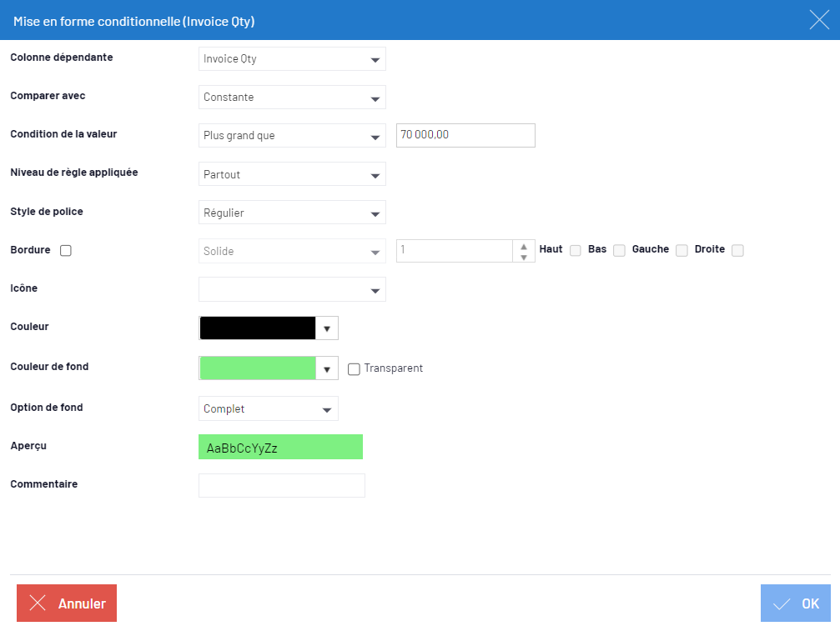Image resolution: width=840 pixels, height=631 pixels.
Task: Check the Bas border checkbox
Action: point(619,250)
